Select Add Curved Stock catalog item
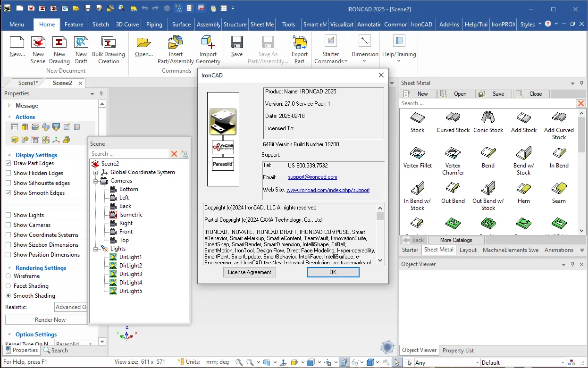The image size is (588, 368). 559,125
